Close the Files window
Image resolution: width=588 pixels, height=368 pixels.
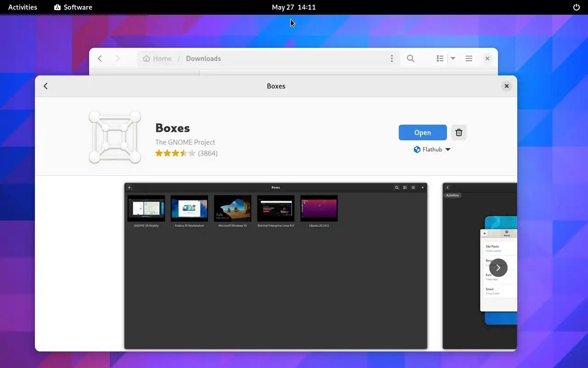pos(487,58)
